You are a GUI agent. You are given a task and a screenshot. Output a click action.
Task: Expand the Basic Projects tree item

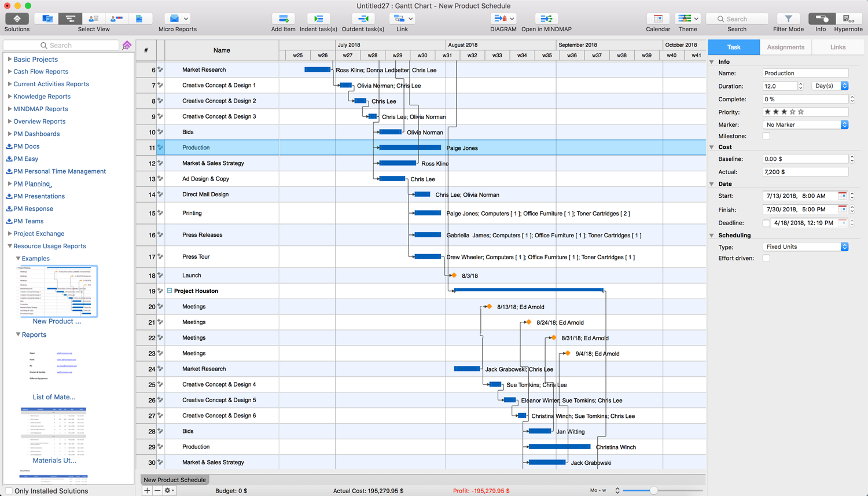tap(10, 59)
